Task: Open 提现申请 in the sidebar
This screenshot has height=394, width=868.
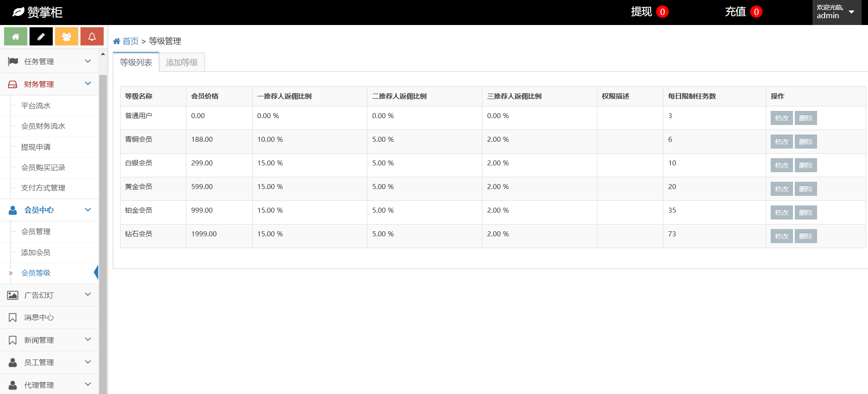Action: coord(36,147)
